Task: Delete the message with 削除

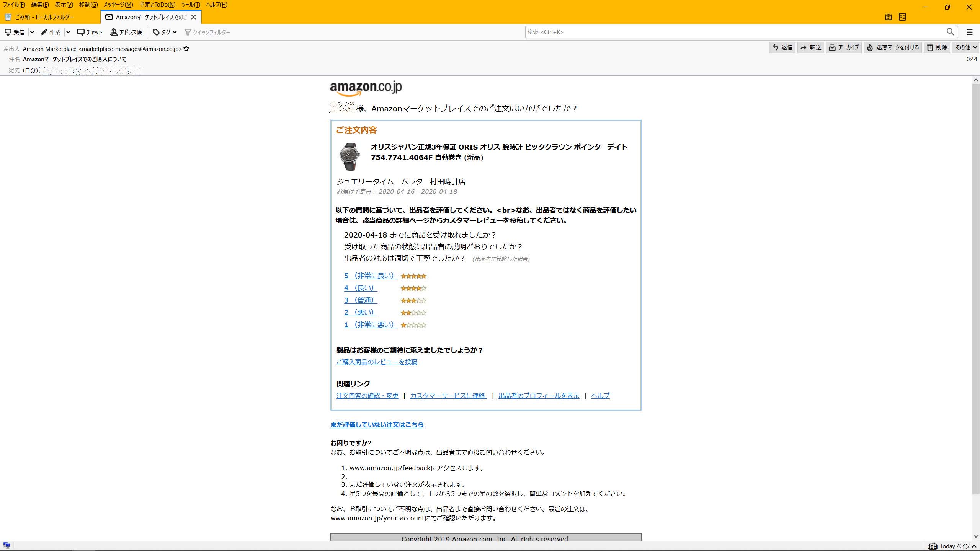Action: pos(937,47)
